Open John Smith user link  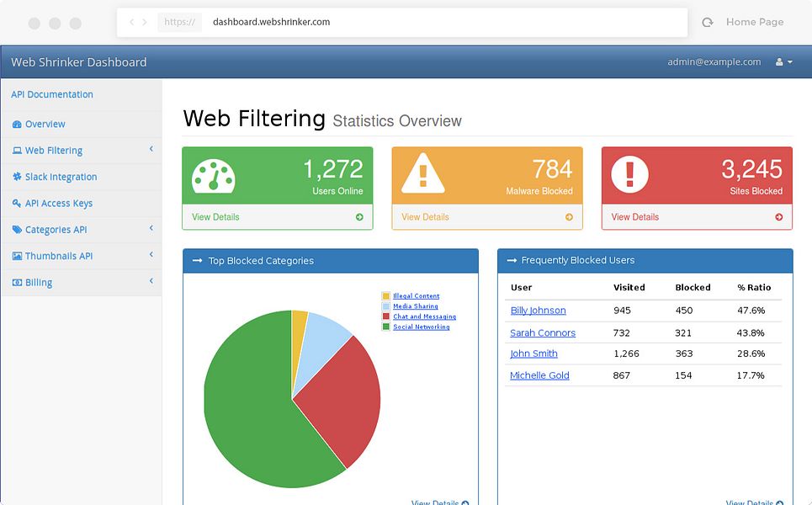click(x=534, y=353)
